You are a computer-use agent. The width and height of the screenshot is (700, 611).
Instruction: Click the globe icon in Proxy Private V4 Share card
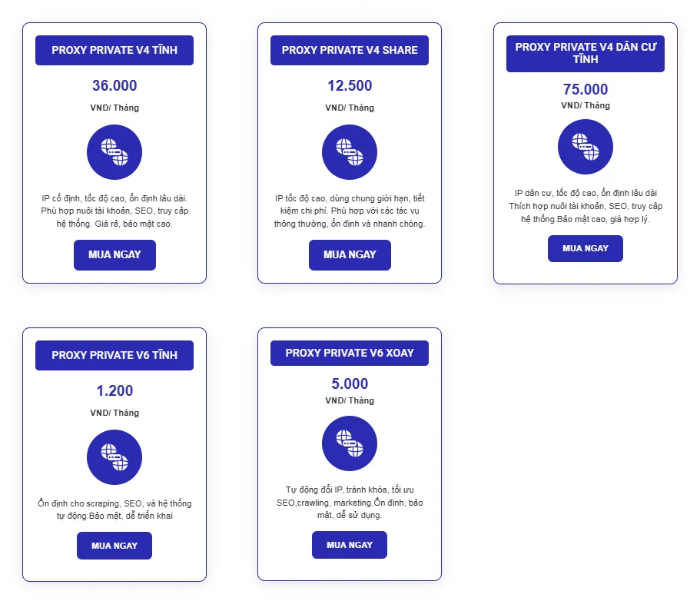(350, 152)
